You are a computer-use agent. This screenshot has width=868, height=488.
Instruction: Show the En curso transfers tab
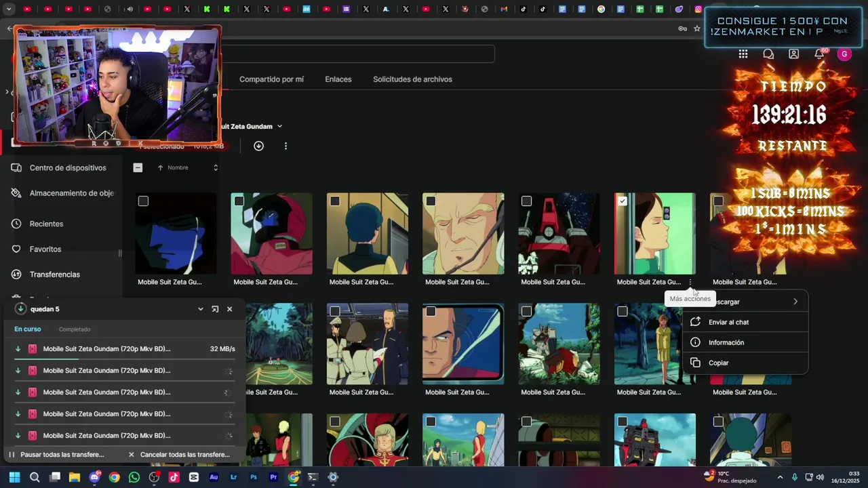coord(28,329)
